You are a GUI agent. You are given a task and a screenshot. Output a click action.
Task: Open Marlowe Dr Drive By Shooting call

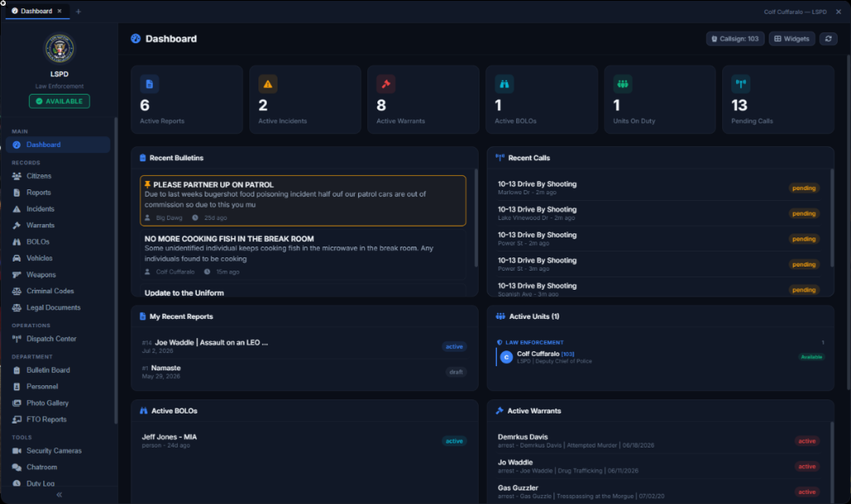659,188
